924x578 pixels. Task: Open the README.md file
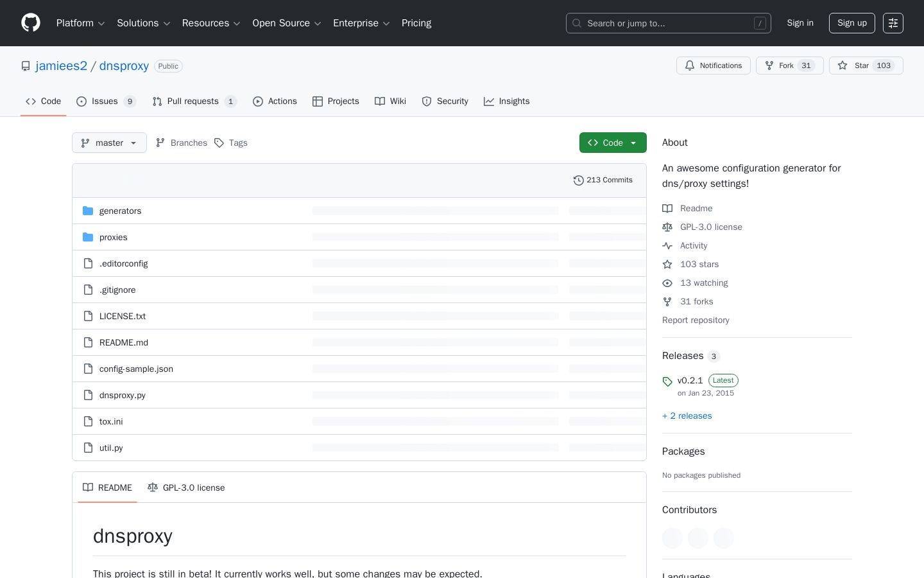tap(124, 342)
